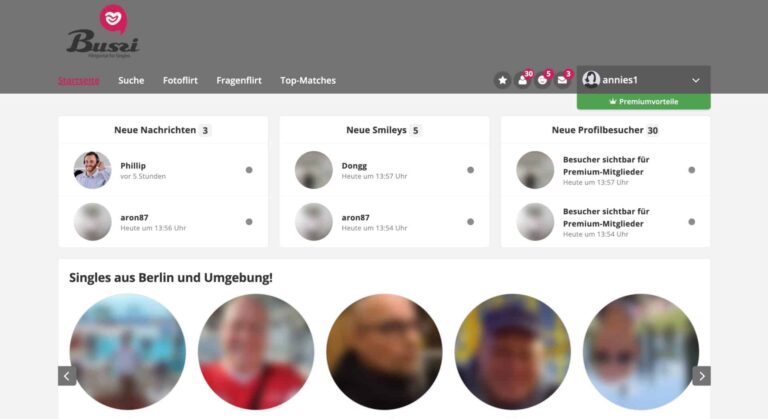Click status dot next to Phillip's message
Image resolution: width=768 pixels, height=419 pixels.
click(249, 170)
